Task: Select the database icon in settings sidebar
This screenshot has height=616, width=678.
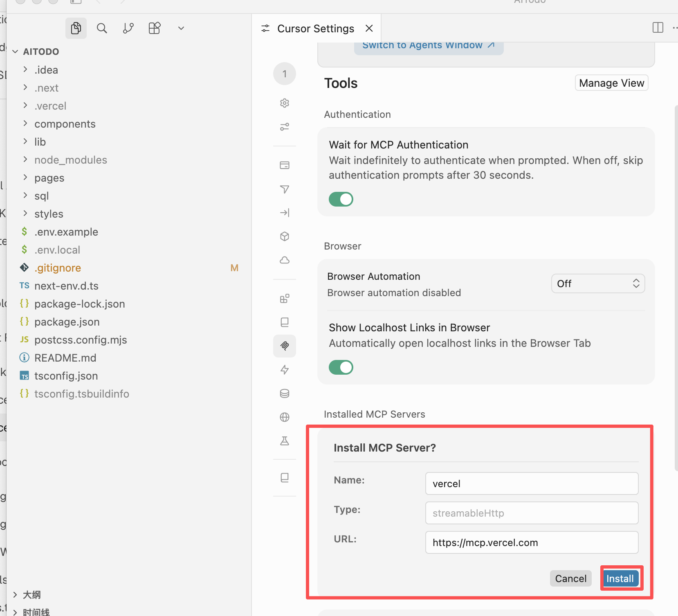Action: (x=285, y=393)
